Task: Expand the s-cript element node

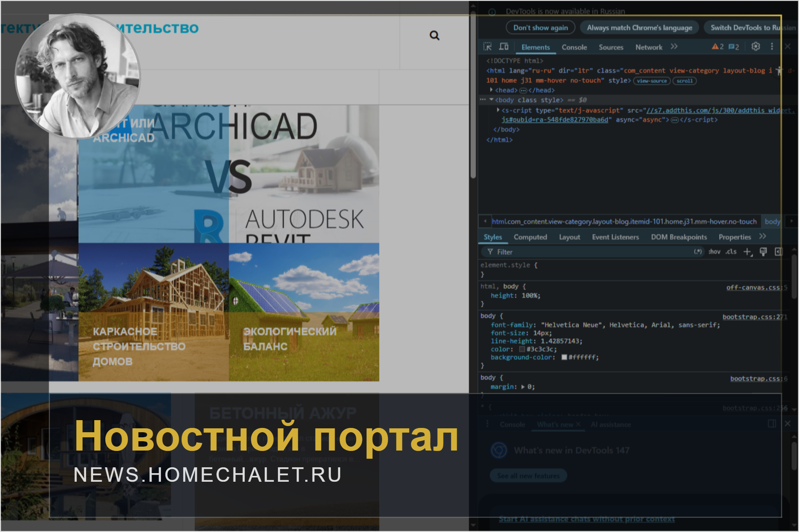Action: (498, 110)
